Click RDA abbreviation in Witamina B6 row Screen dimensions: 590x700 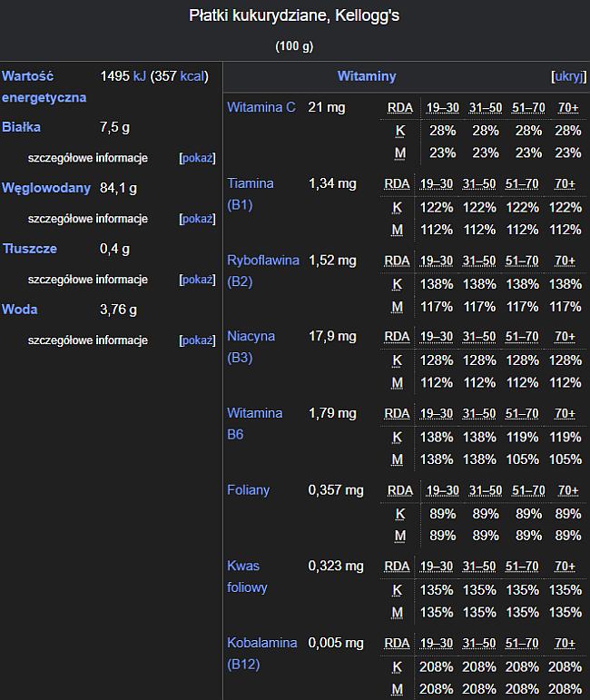(397, 414)
